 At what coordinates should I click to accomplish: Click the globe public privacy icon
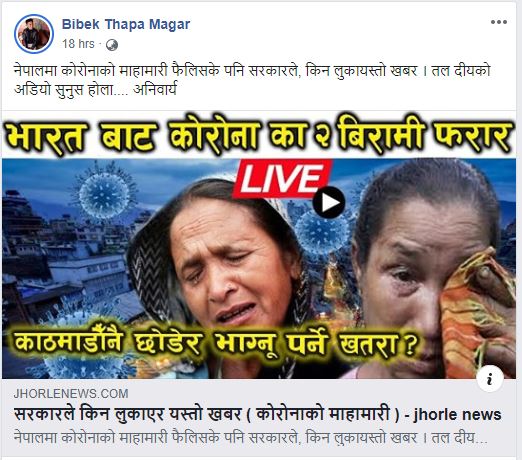(x=112, y=45)
